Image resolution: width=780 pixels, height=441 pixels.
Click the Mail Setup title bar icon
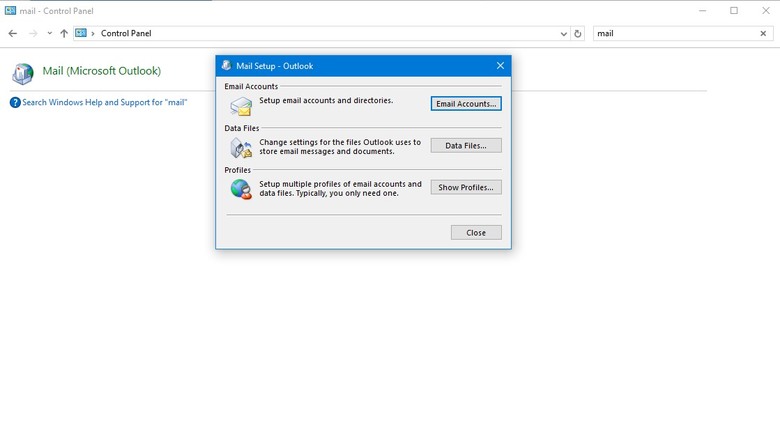(x=226, y=65)
